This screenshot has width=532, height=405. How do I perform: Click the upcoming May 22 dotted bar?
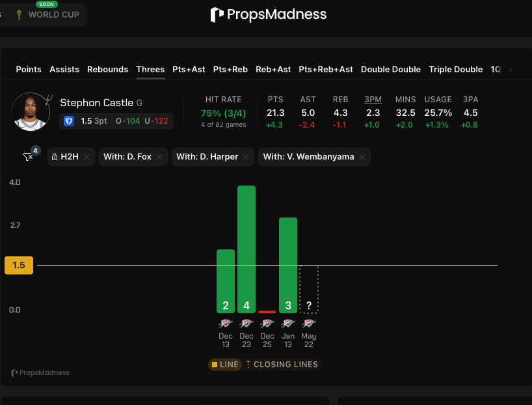[x=309, y=290]
